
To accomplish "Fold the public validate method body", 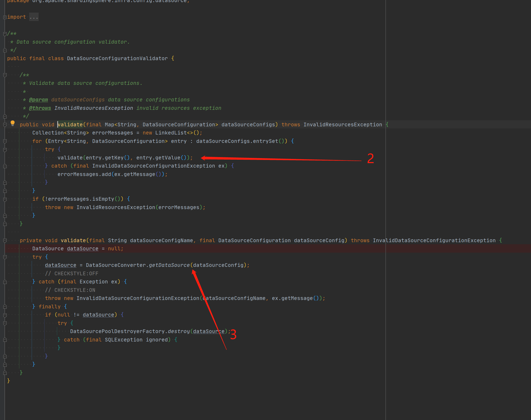I will coord(5,125).
